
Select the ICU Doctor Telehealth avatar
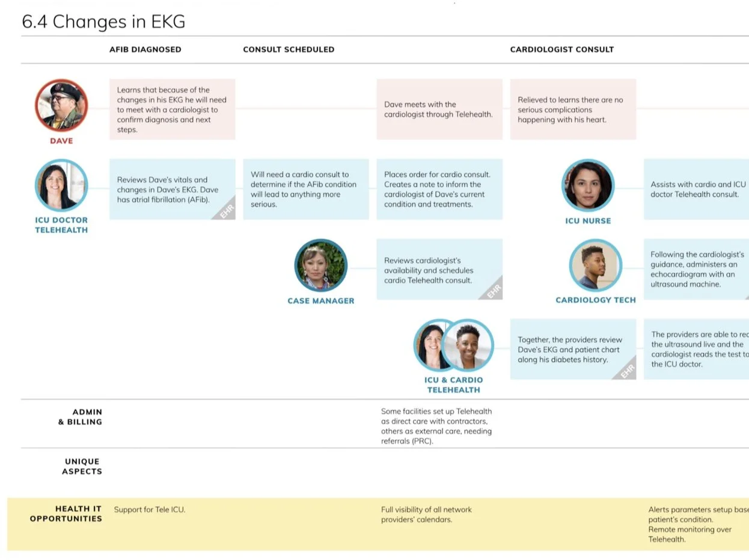coord(61,185)
